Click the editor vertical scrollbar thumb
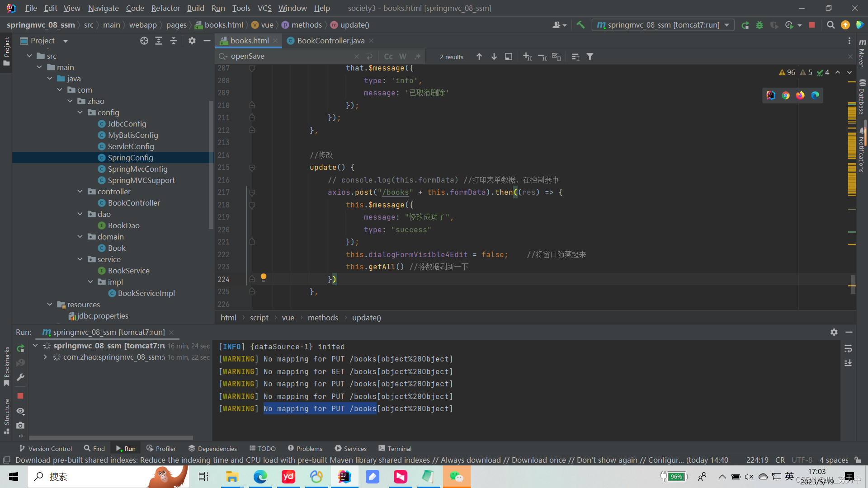Viewport: 868px width, 488px height. pyautogui.click(x=853, y=285)
